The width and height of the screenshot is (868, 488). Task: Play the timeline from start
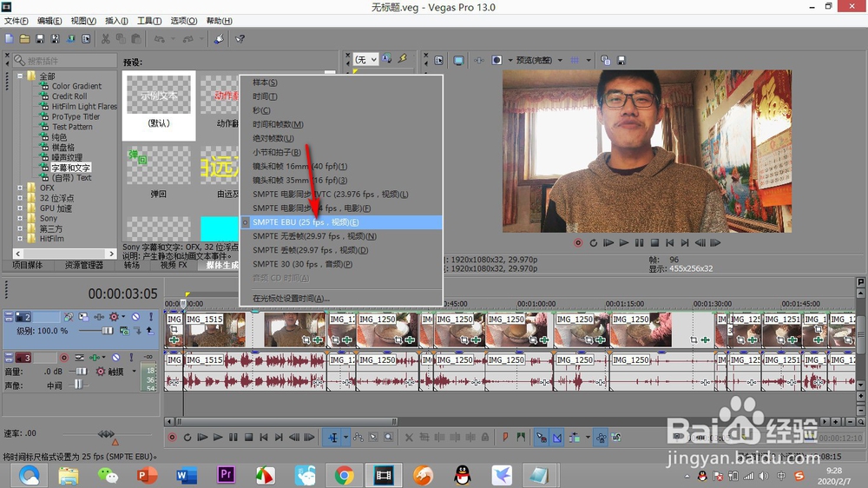(202, 438)
